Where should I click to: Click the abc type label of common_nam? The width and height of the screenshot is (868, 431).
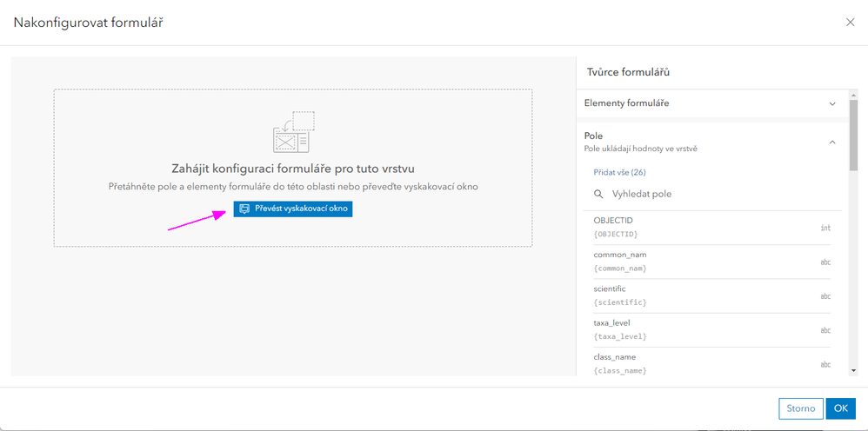click(825, 262)
